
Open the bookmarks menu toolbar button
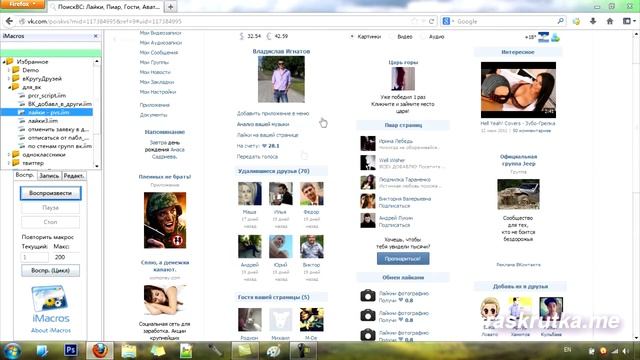point(629,21)
